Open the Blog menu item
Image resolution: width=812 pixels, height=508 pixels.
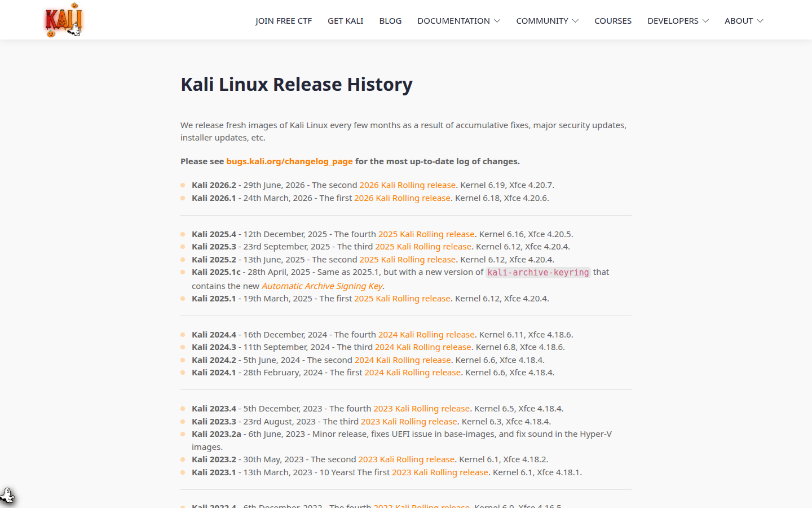pyautogui.click(x=390, y=21)
